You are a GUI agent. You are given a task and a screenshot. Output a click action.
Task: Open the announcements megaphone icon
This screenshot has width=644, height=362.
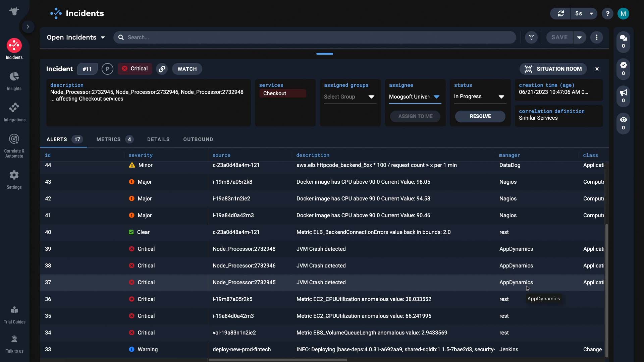pyautogui.click(x=623, y=96)
